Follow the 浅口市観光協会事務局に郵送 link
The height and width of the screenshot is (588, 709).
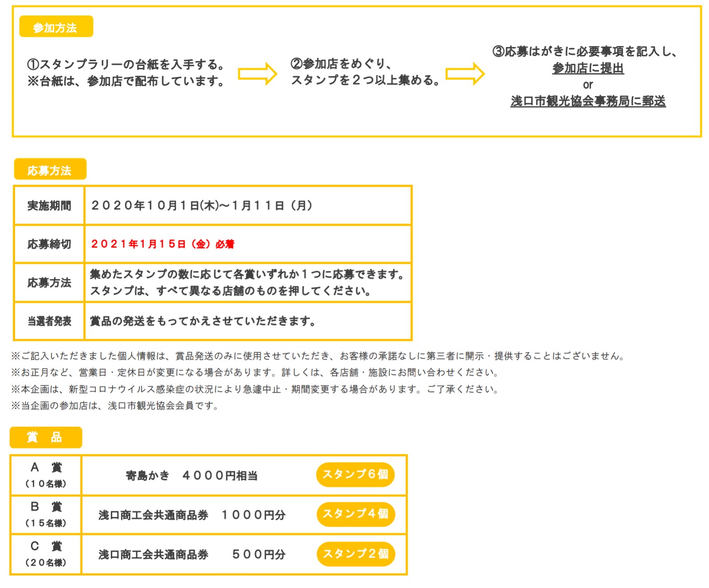coord(588,101)
